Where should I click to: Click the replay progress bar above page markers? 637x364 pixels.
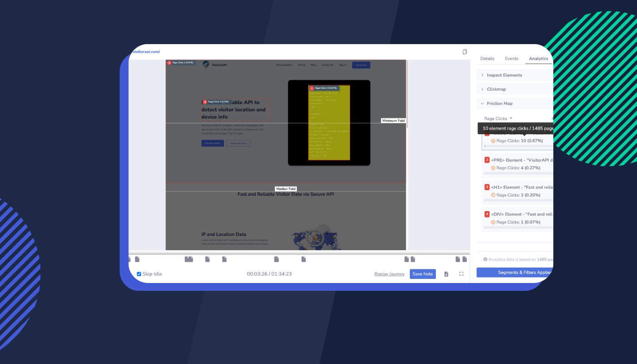(x=299, y=253)
